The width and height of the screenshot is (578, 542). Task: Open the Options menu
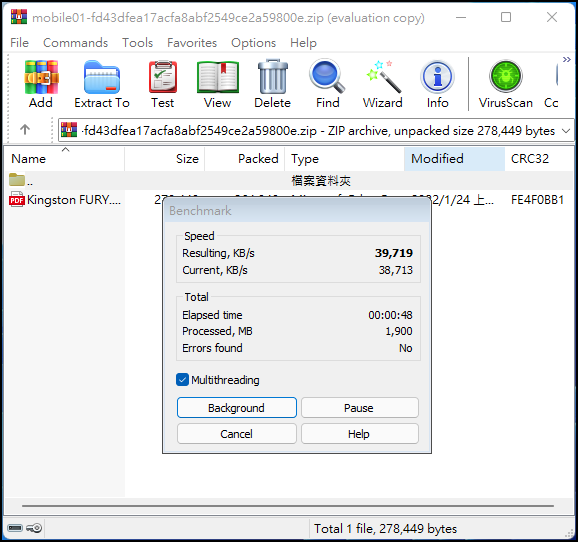click(253, 43)
